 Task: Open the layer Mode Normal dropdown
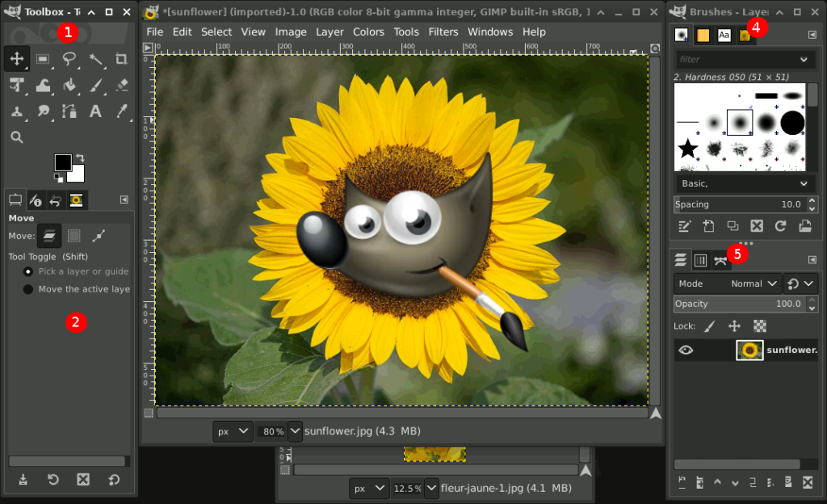(x=728, y=283)
